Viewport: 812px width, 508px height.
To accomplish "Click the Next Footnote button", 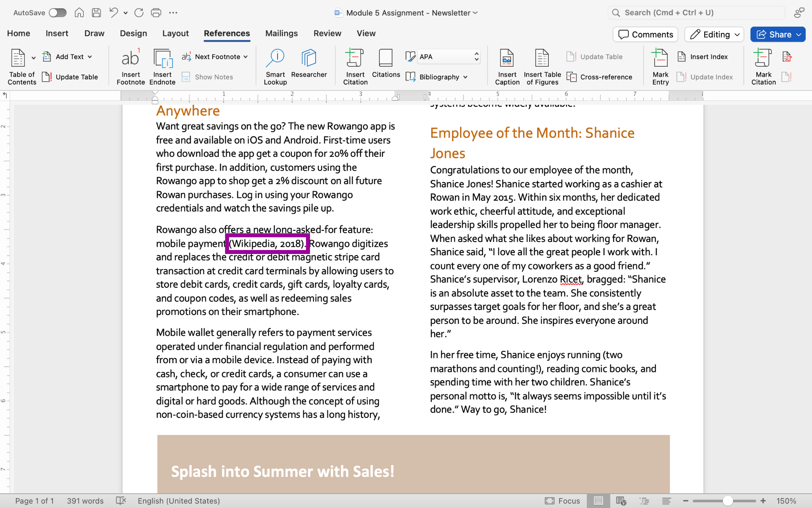I will [211, 57].
